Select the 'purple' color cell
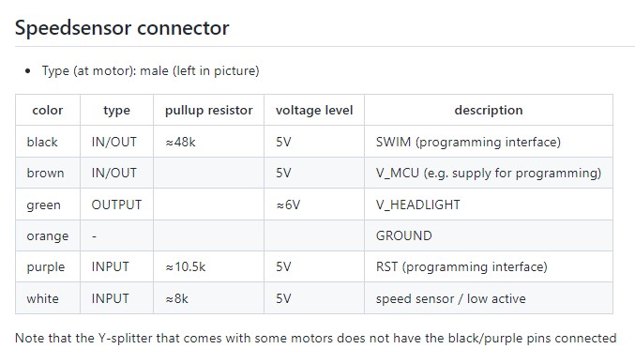 click(48, 266)
